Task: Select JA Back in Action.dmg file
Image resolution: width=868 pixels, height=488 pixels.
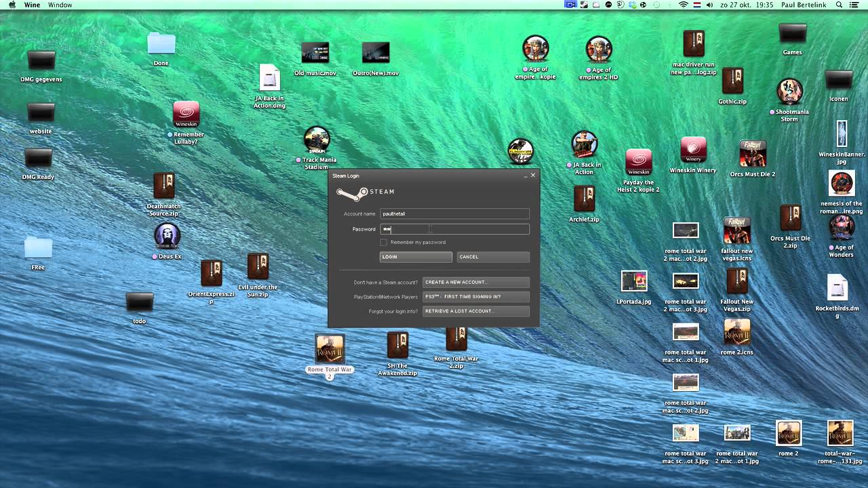Action: 270,78
